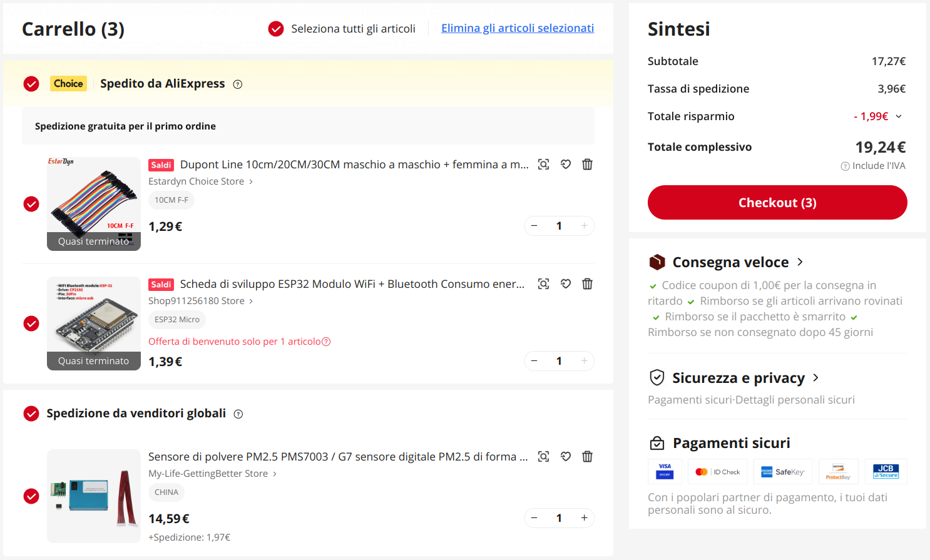This screenshot has height=560, width=930.
Task: Click Offerta di benvenuto solo per 1 articolo
Action: click(235, 342)
